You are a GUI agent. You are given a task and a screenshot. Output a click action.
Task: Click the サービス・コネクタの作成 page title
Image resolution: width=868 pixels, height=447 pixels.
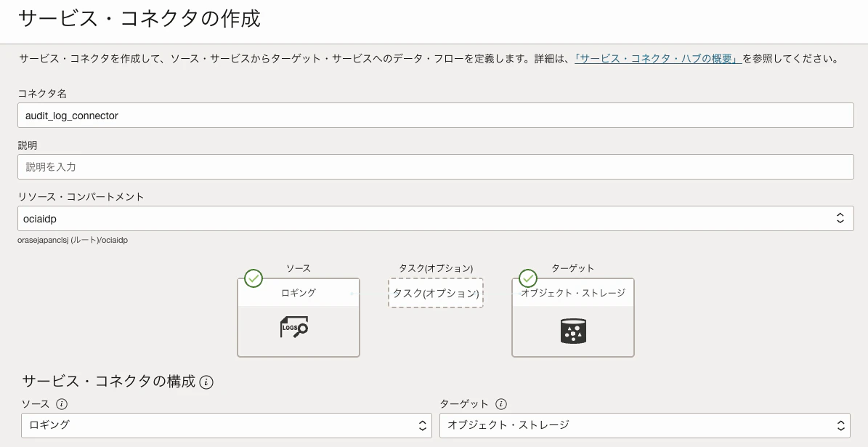139,18
